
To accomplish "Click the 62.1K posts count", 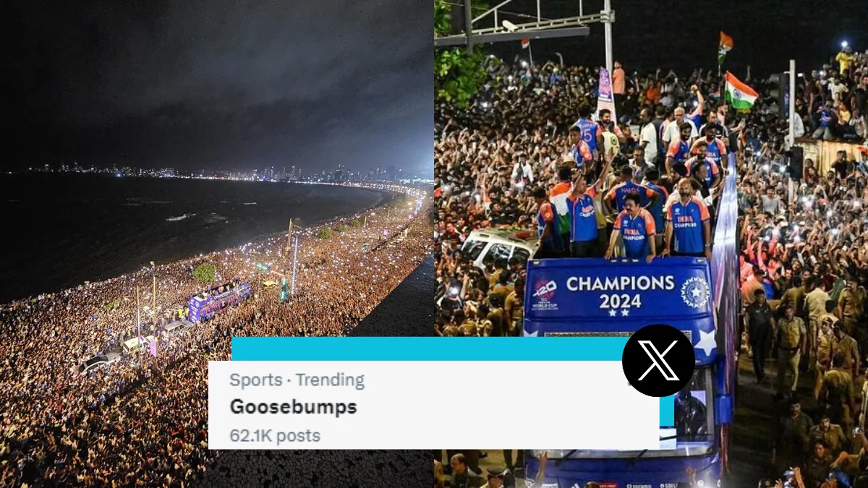I will (275, 436).
